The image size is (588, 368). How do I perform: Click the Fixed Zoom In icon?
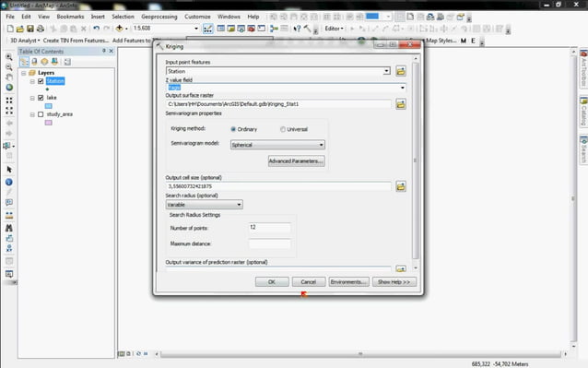point(9,101)
